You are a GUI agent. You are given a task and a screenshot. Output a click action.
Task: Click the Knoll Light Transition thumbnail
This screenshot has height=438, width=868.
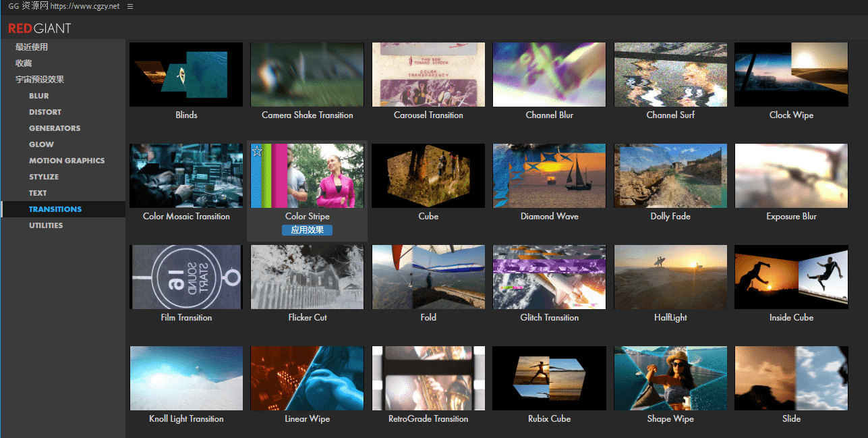tap(186, 378)
